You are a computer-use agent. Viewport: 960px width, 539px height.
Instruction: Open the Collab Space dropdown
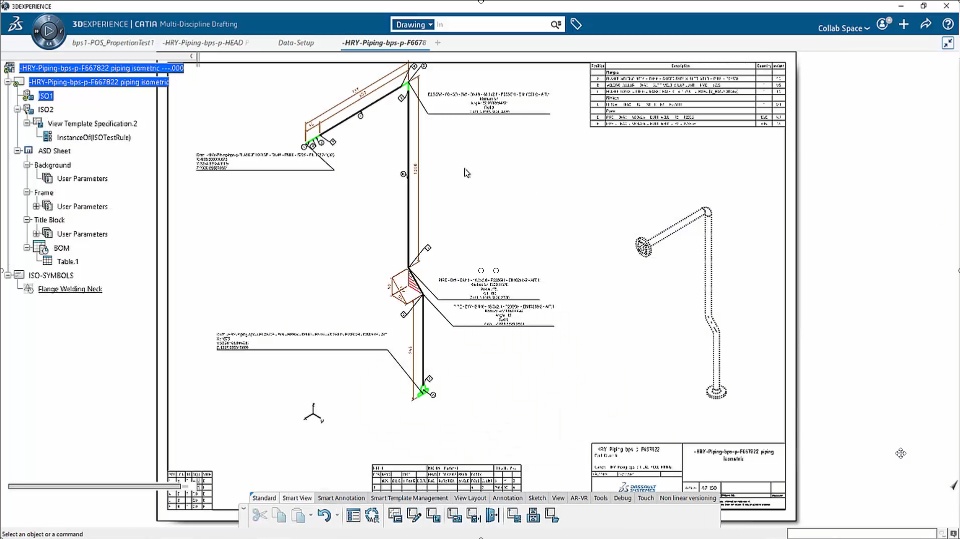coord(844,28)
